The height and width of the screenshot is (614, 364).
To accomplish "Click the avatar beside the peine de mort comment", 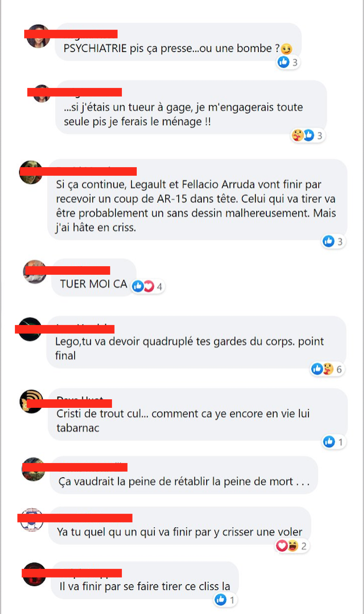I will click(33, 469).
